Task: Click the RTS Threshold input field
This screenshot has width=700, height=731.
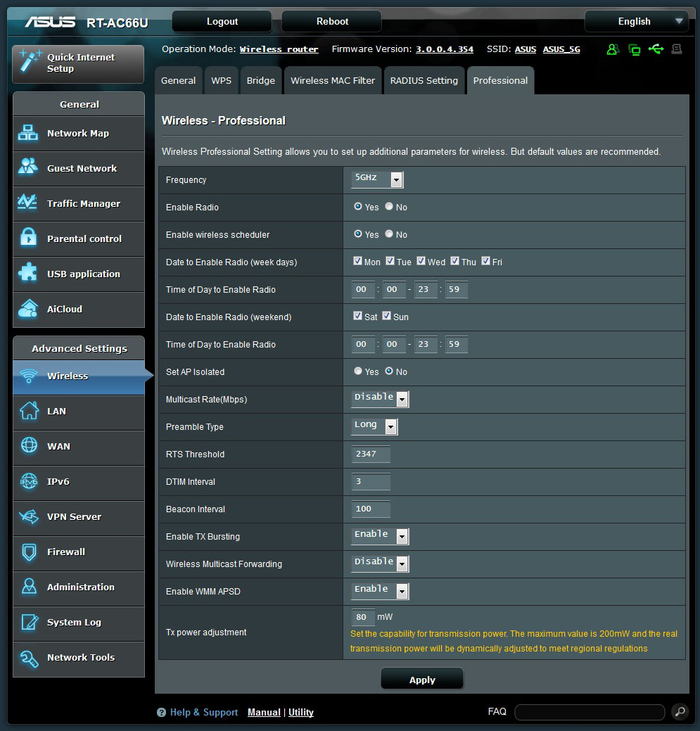Action: pos(371,454)
